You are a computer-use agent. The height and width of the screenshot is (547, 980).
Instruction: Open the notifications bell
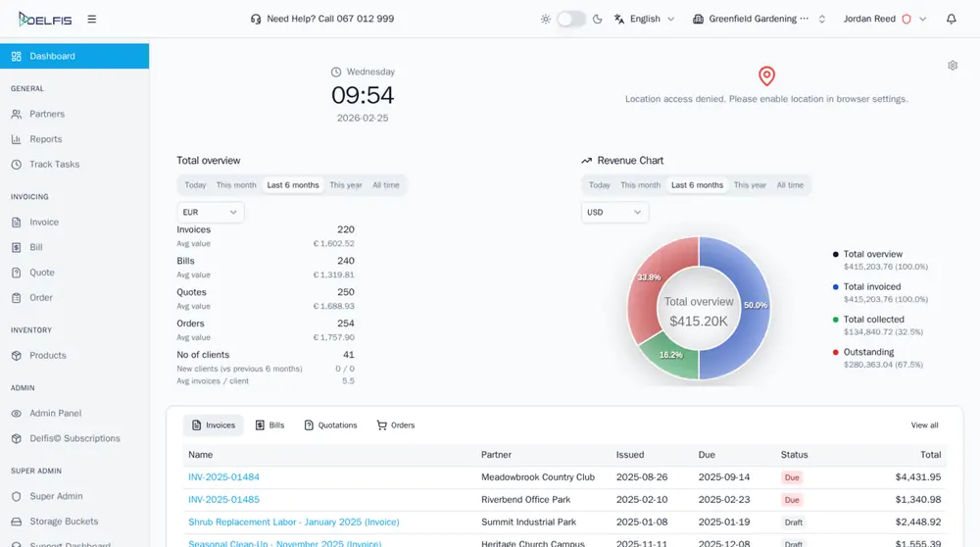point(952,19)
